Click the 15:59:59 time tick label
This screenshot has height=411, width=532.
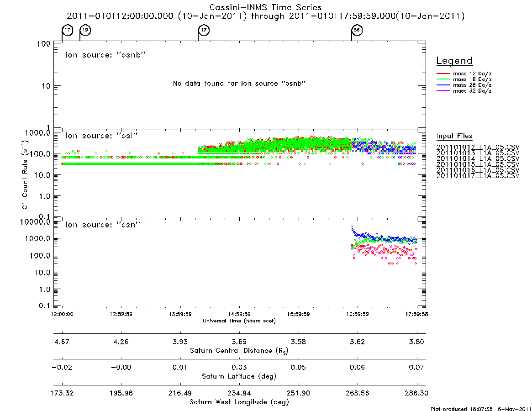(x=298, y=314)
